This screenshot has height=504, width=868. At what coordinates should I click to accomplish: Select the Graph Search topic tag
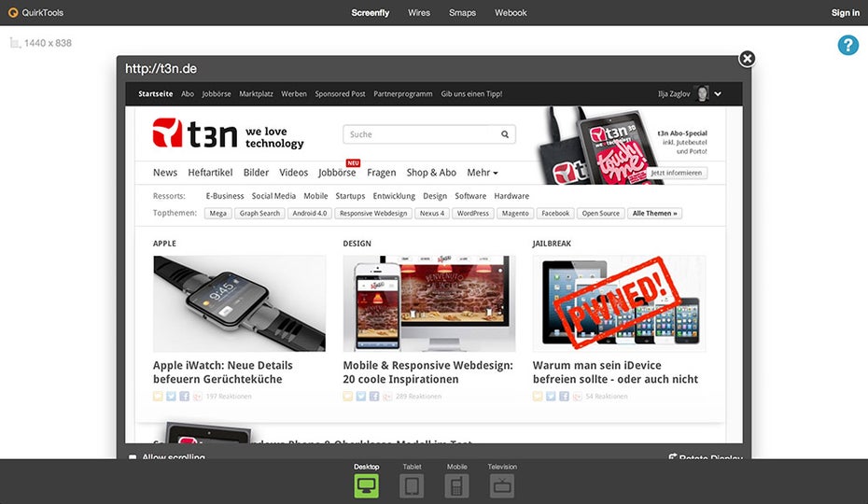click(x=259, y=213)
